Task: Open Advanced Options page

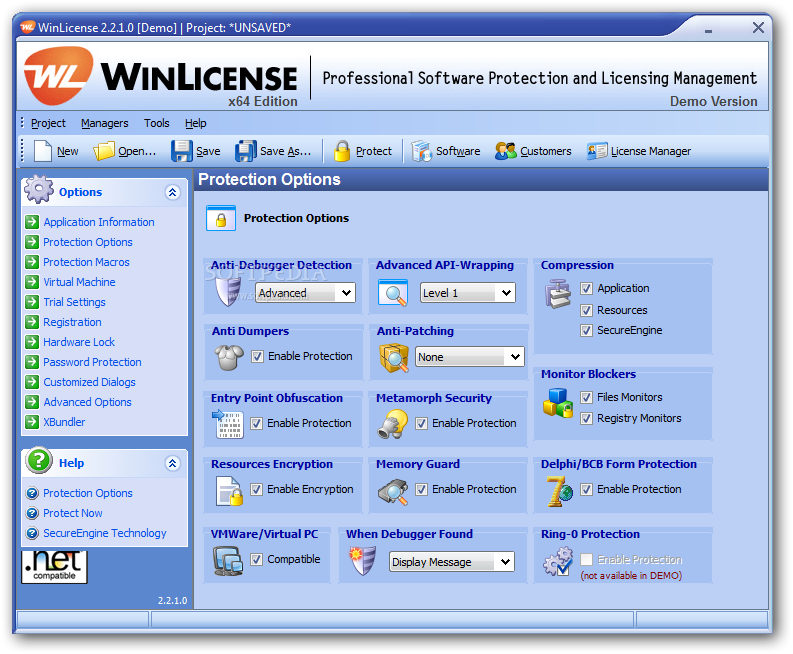Action: coord(87,402)
